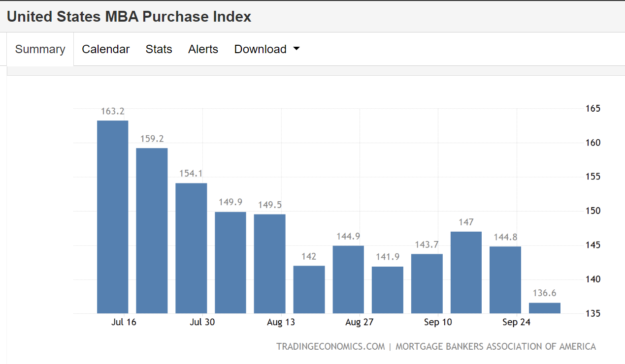Click the 144.9 bar
625x364 pixels.
tap(348, 279)
